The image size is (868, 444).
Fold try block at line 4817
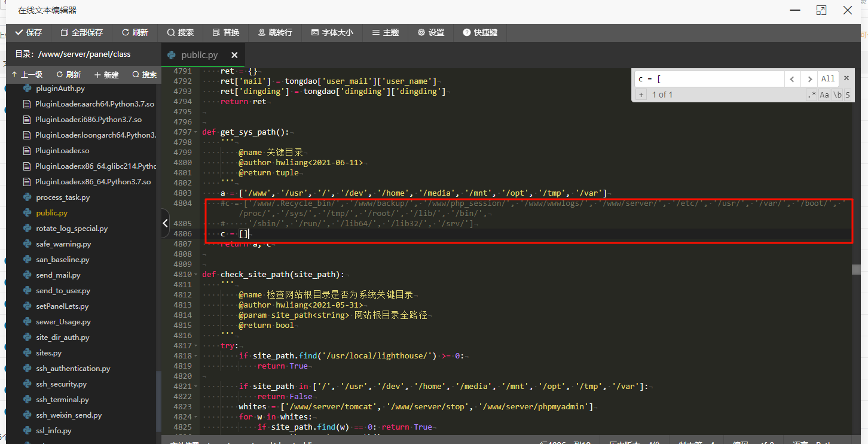(x=197, y=346)
